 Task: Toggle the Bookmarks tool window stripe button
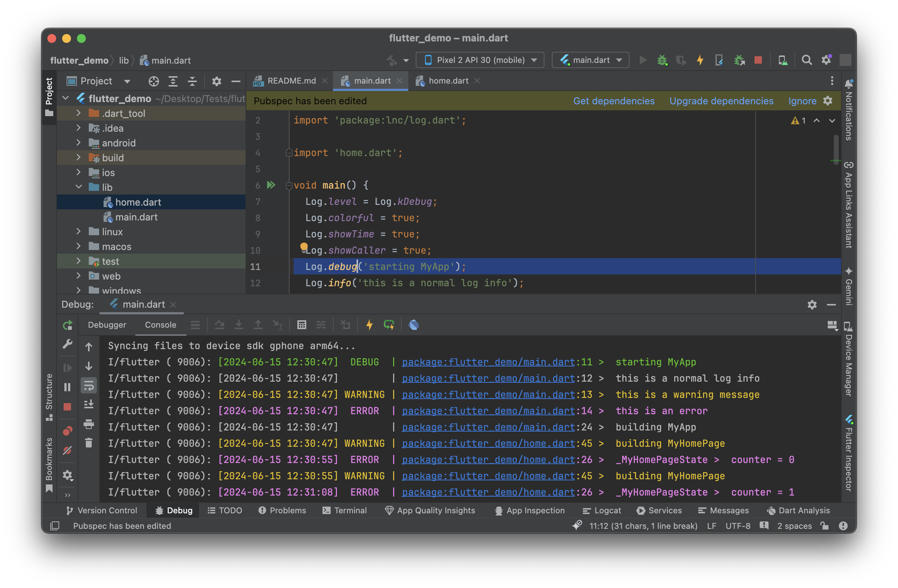(49, 465)
